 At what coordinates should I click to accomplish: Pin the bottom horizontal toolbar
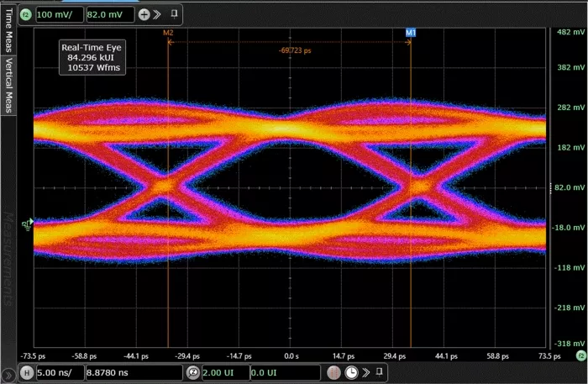point(381,372)
